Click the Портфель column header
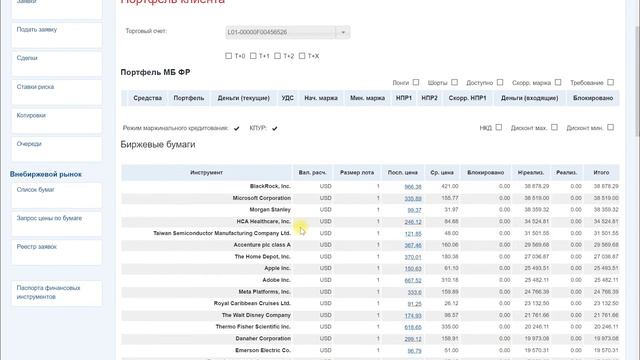 (189, 98)
